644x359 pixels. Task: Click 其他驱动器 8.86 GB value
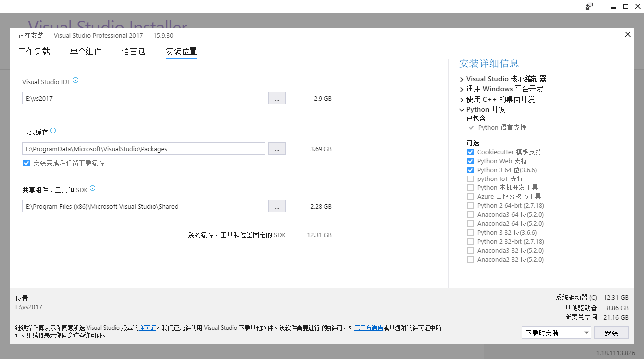[x=618, y=308]
